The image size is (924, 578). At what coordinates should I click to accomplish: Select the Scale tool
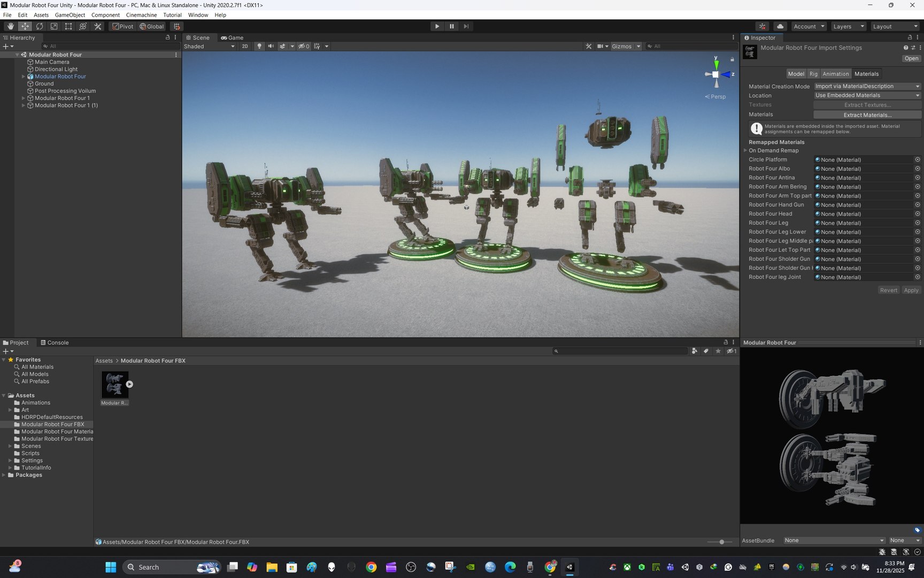tap(54, 26)
